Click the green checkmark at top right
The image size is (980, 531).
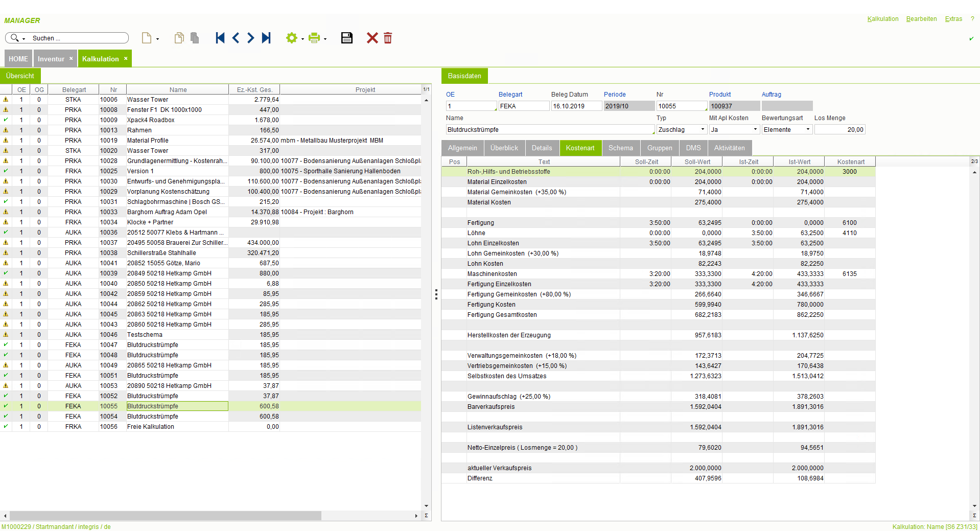pos(971,38)
